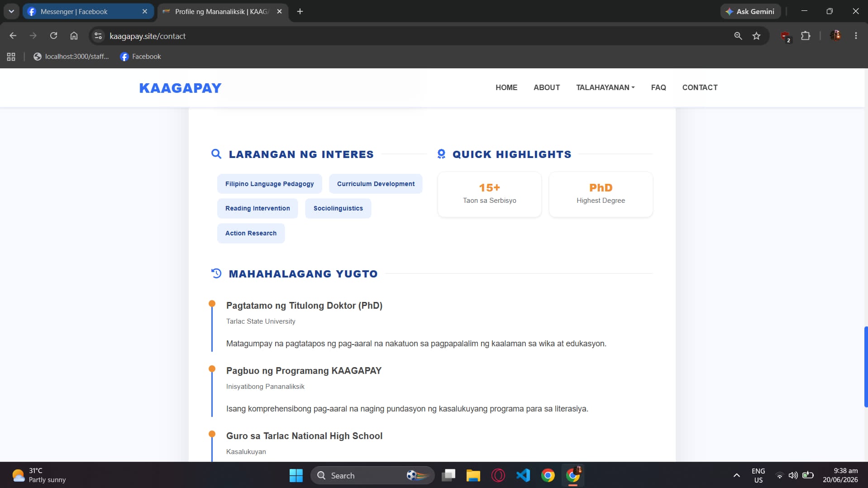Click the history icon beside Mahahalagang Yugto
Viewport: 868px width, 488px height.
(x=216, y=273)
